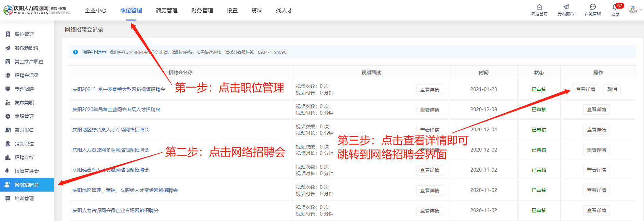Click 操作 查看详情 in 会员企业专场 row
The image size is (644, 221).
597,210
